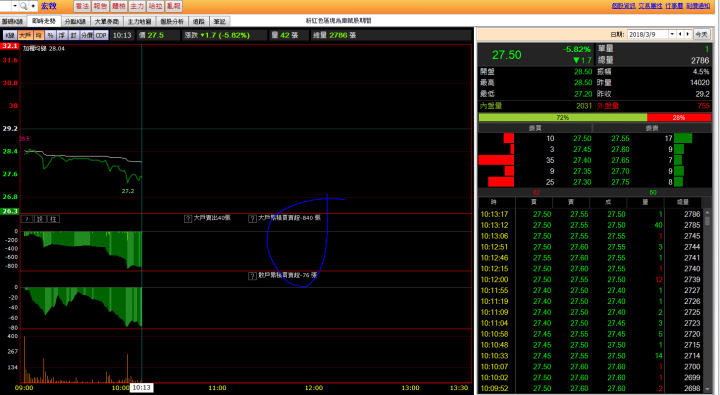Click the red 28% section of the volume bar

click(x=679, y=118)
